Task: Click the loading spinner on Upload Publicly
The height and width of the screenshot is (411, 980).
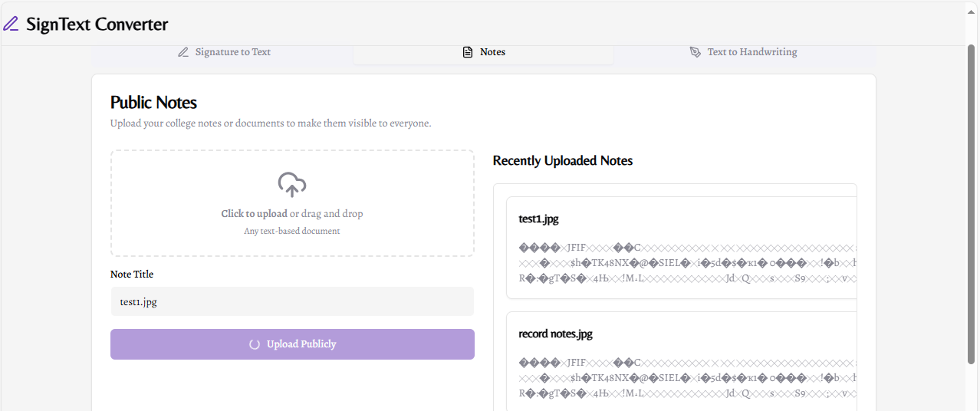Action: [255, 344]
